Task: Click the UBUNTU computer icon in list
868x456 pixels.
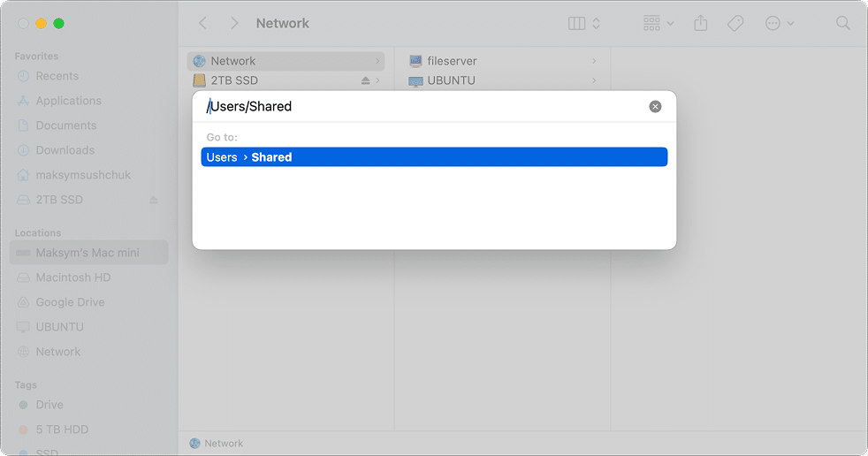Action: coord(415,80)
